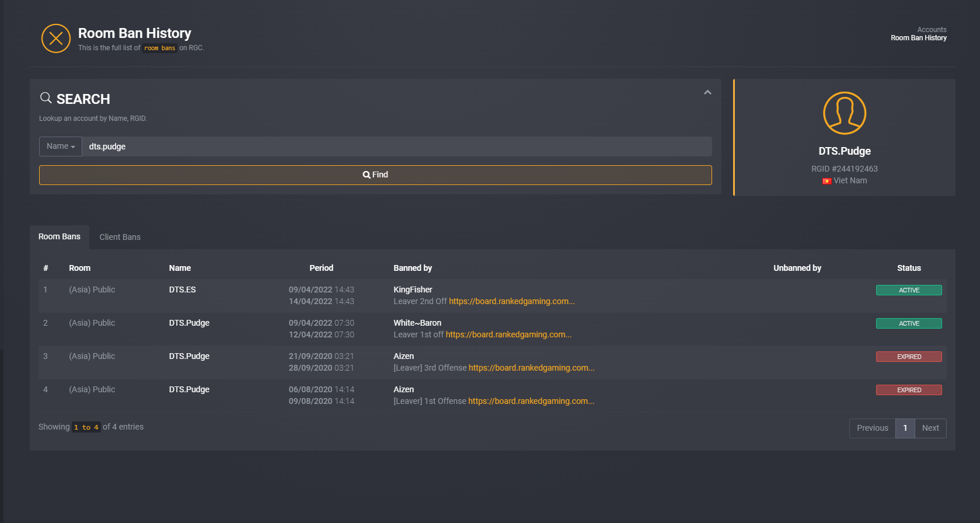The image size is (980, 523).
Task: Click EXPIRED badge for Aizen's 1st Offense ban
Action: [909, 390]
